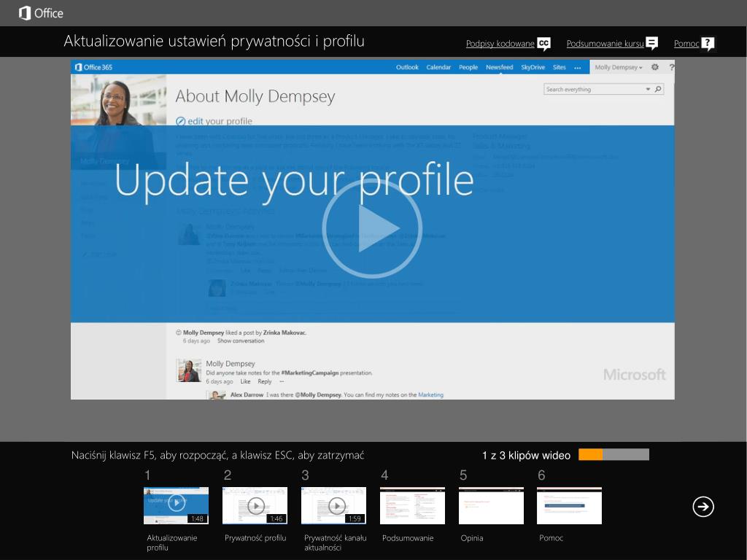Click the Marketing link in Alex's reply
747x560 pixels.
430,394
